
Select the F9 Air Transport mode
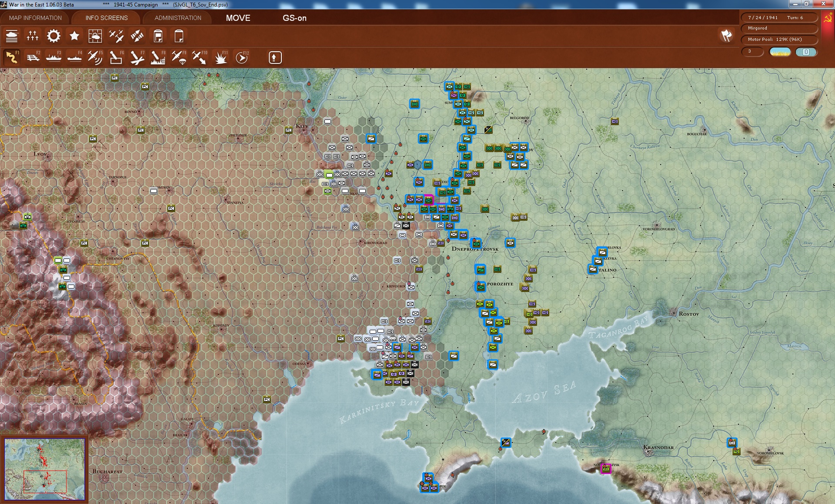[179, 57]
